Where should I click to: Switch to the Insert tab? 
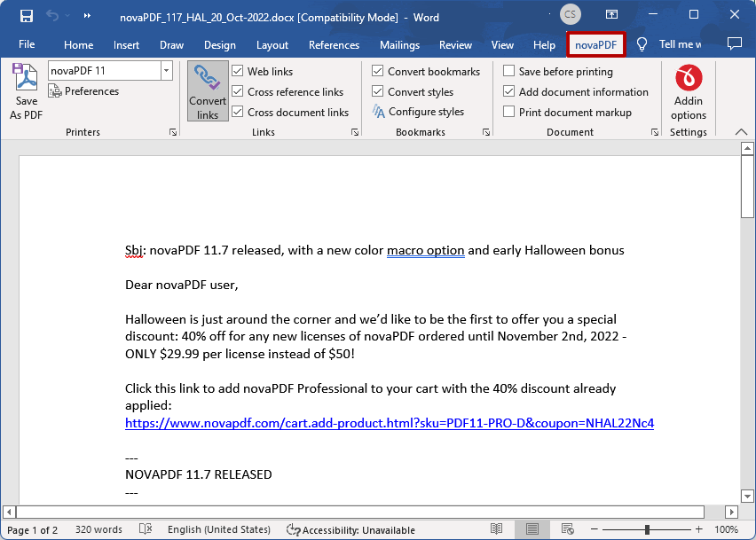coord(126,45)
